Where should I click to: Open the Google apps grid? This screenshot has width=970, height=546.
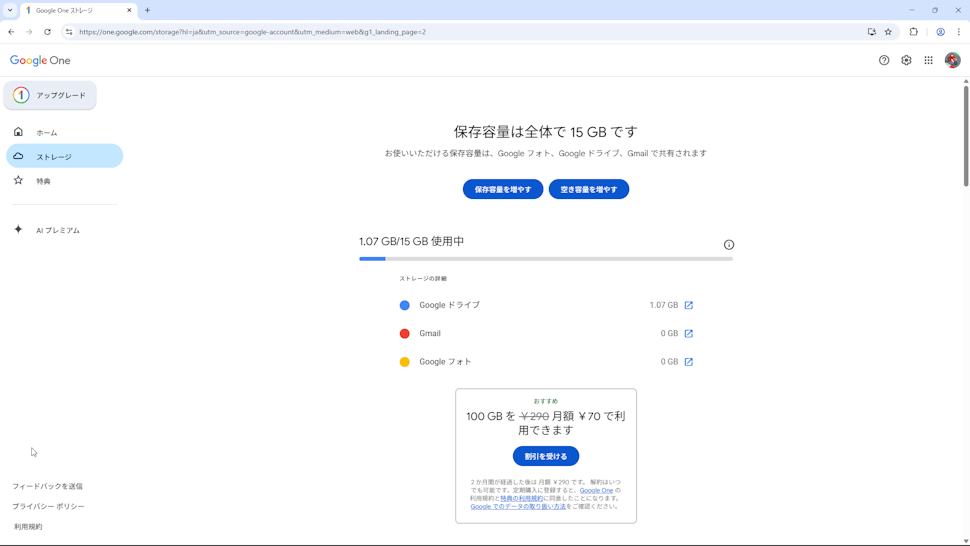(x=929, y=60)
